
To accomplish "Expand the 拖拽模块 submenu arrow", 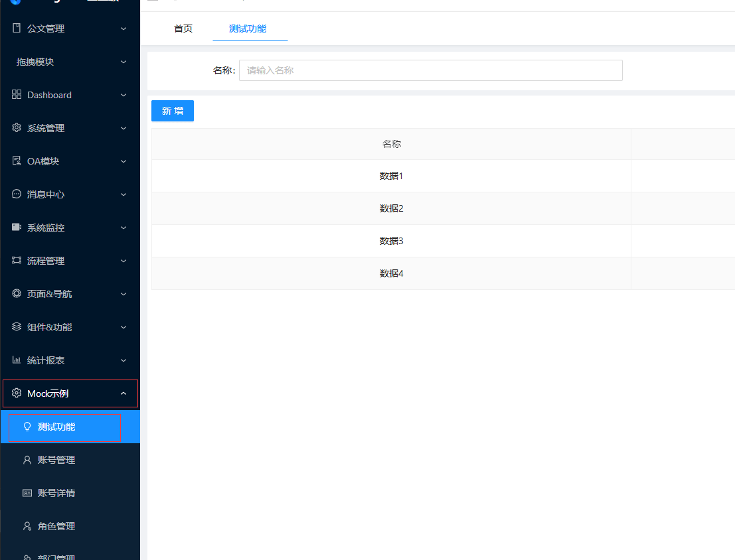I will tap(123, 62).
